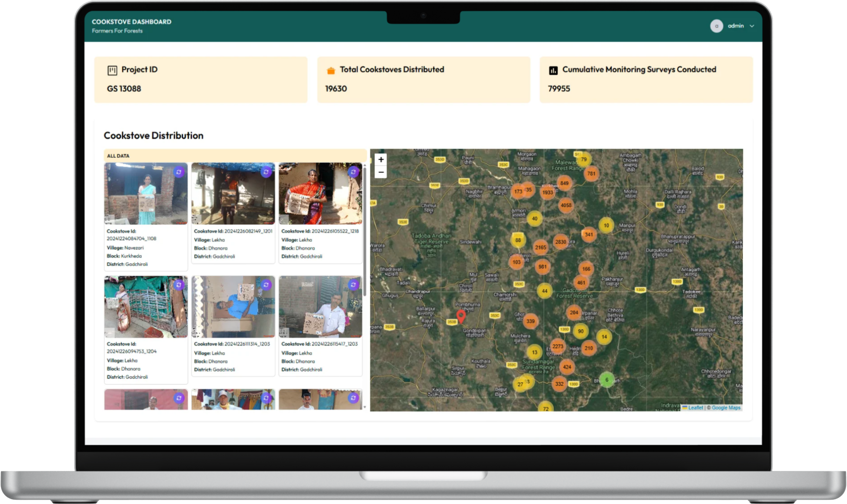
Task: Click the red location pin on the map
Action: click(x=461, y=316)
